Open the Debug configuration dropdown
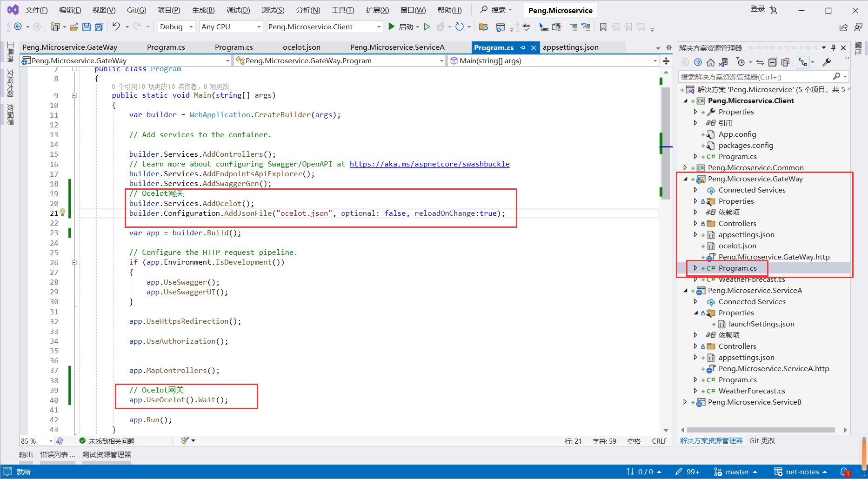Image resolution: width=868 pixels, height=479 pixels. 176,27
